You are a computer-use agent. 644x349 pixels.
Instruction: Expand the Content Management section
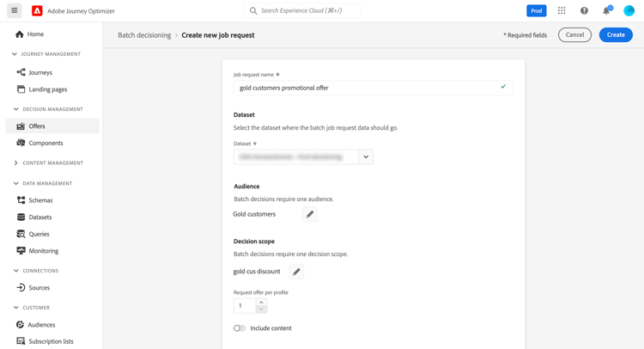[x=15, y=162]
